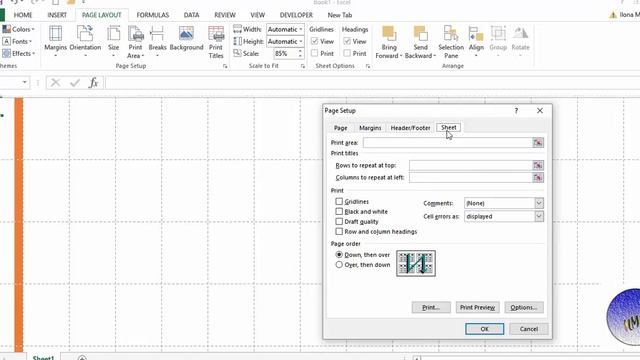Open theme Colors menu
This screenshot has width=640, height=360.
(x=18, y=29)
